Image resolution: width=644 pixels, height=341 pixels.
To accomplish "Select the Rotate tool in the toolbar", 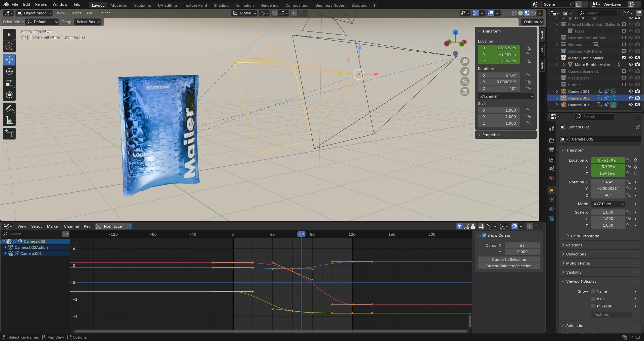I will coord(9,71).
